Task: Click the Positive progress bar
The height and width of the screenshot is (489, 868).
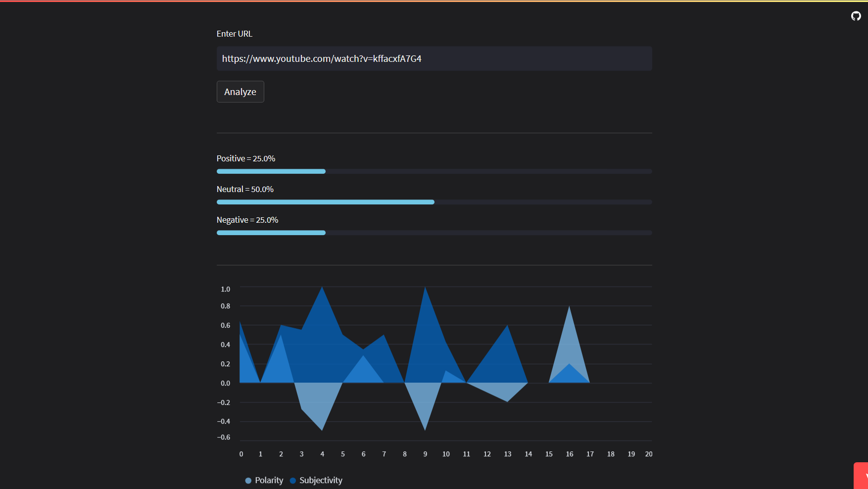Action: [434, 171]
